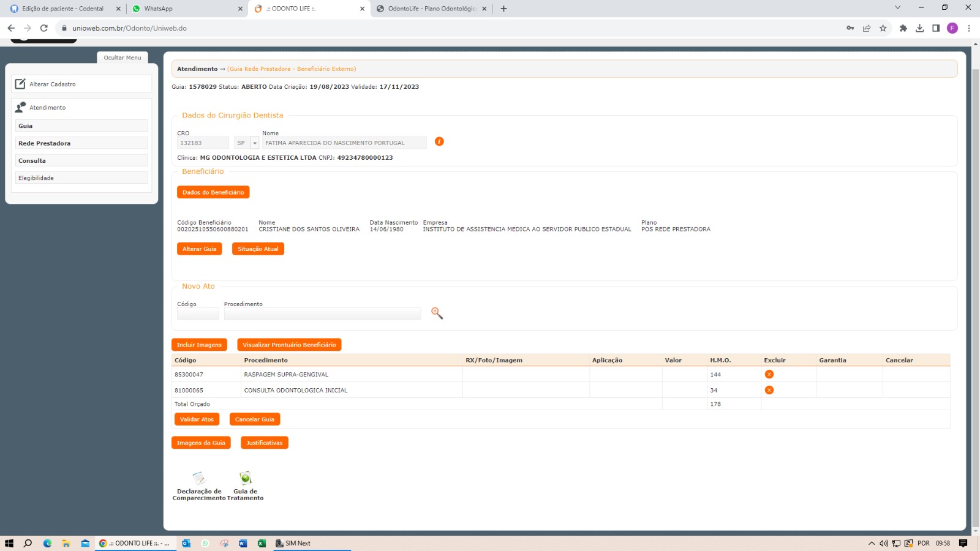Click the Procedimento input field in Novo Ato

click(323, 313)
